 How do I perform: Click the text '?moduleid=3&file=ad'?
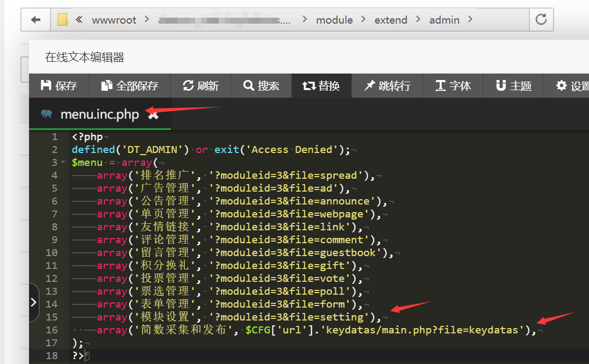(274, 188)
